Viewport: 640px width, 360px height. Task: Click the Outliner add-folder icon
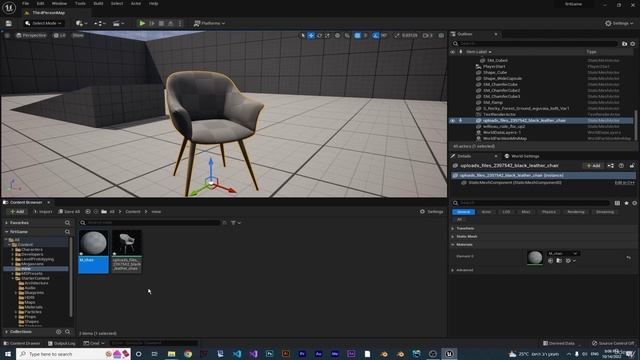(x=624, y=44)
